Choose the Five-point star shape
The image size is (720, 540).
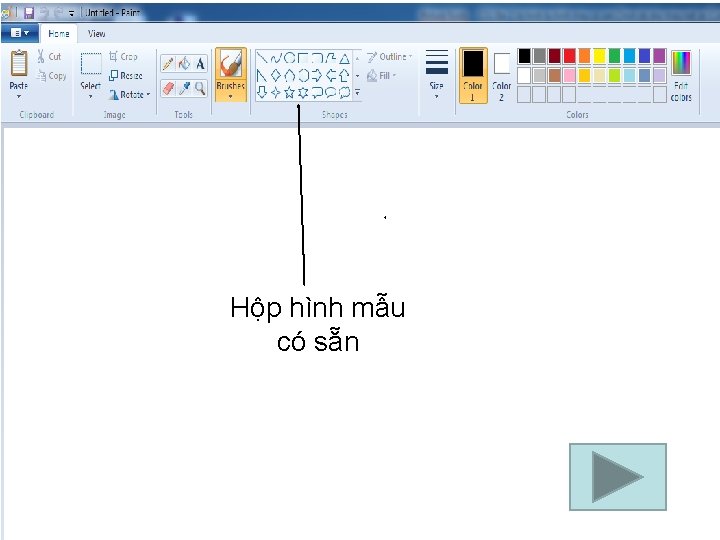(x=289, y=92)
